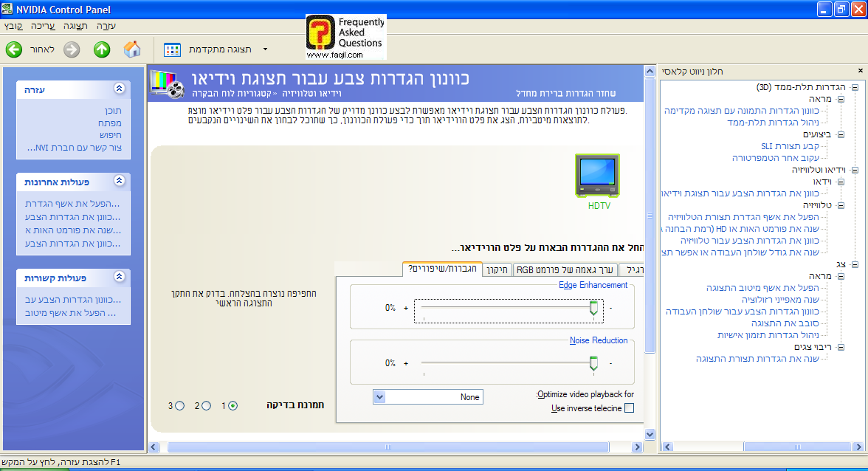Open the None dropdown for video playback optimization

[379, 396]
